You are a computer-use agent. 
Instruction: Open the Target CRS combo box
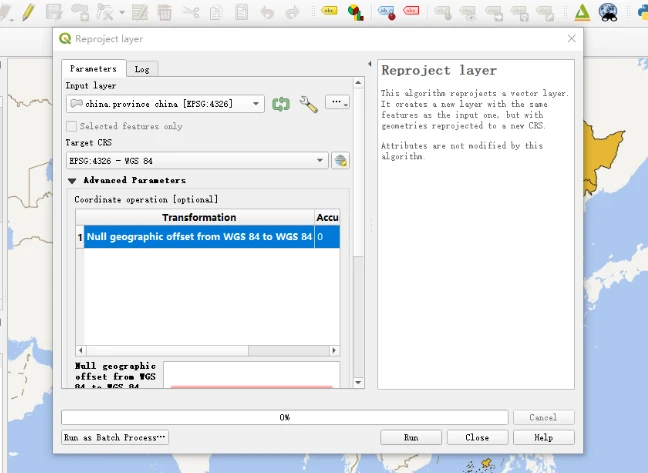197,161
